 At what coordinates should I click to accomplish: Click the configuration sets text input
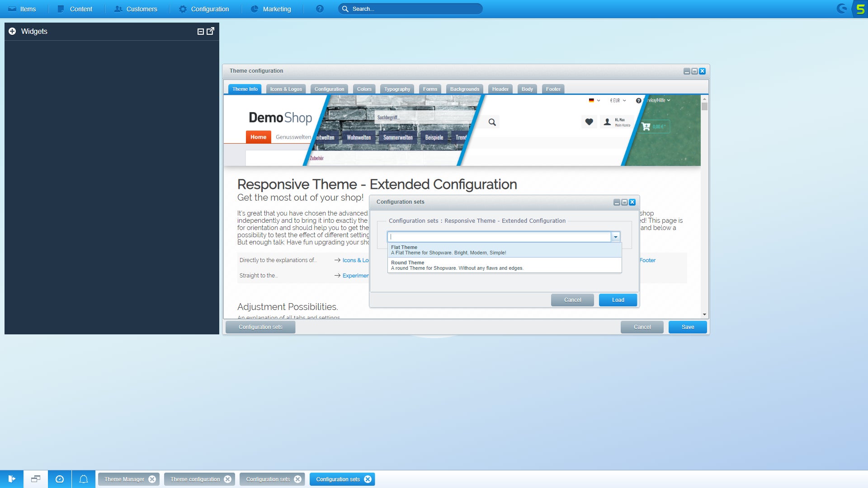[499, 237]
